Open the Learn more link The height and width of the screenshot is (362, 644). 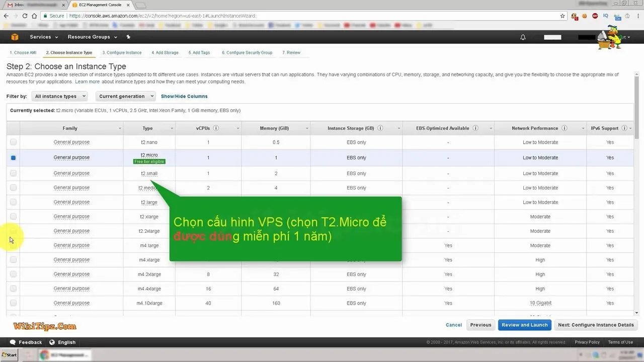tap(88, 81)
